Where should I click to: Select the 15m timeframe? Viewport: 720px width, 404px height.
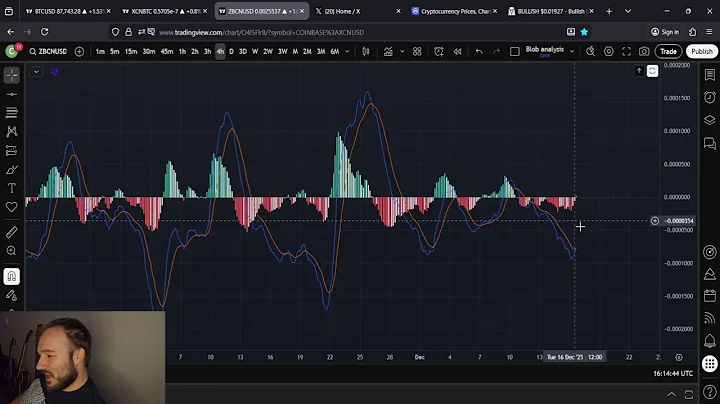click(x=131, y=51)
